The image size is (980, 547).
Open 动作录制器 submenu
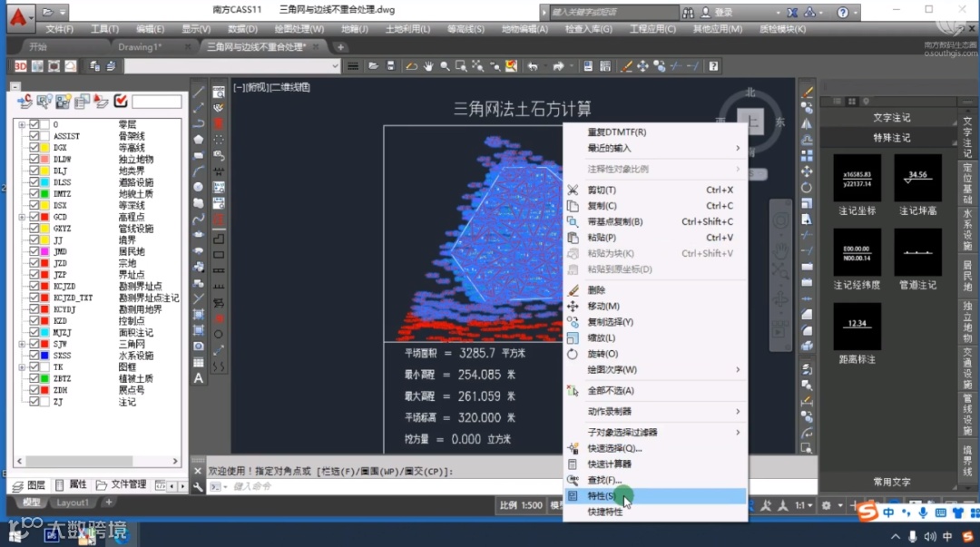[655, 411]
